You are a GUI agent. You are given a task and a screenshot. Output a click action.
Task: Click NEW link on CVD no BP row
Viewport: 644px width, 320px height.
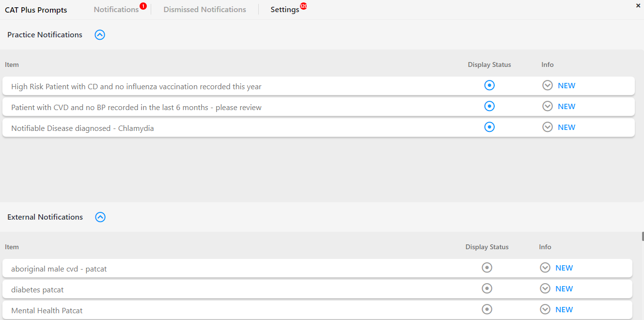coord(566,107)
